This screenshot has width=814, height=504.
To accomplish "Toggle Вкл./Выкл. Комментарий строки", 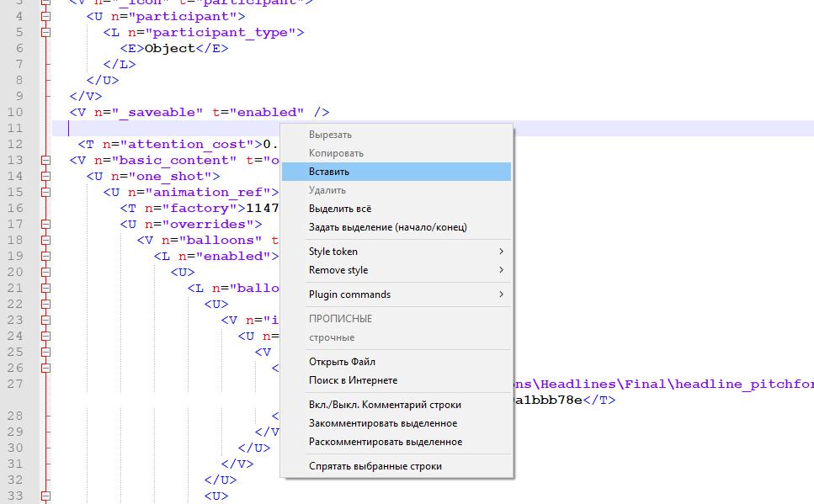I will click(x=385, y=405).
